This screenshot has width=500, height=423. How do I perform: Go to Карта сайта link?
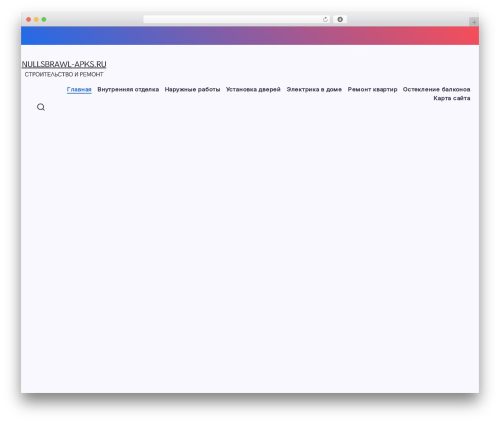tap(452, 98)
